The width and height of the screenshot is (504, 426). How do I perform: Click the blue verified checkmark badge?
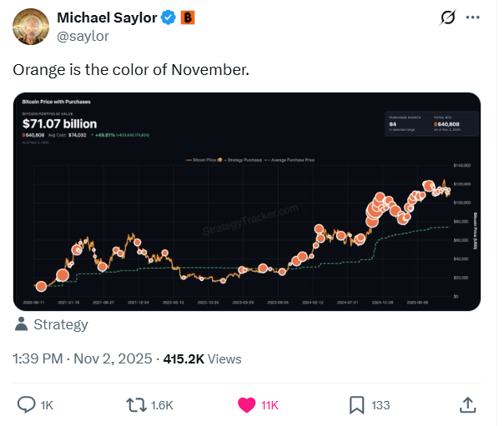(167, 18)
